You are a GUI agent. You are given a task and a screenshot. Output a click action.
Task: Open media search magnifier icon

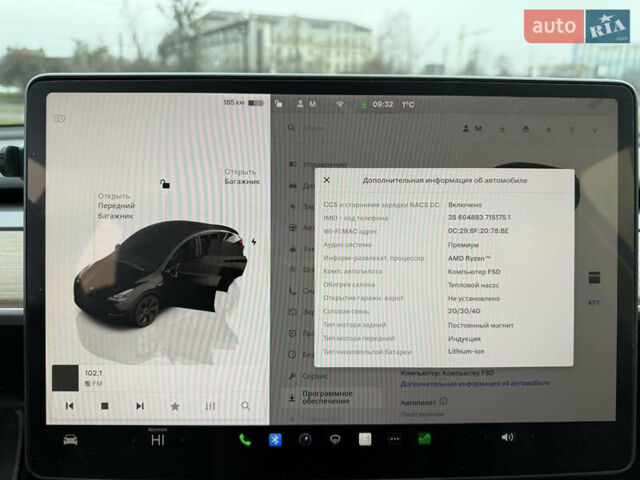point(245,406)
